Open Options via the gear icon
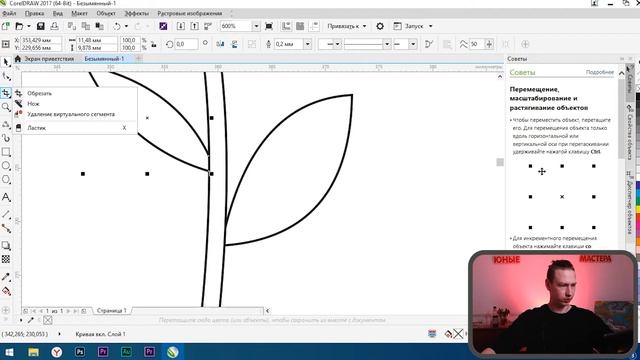 pos(380,26)
